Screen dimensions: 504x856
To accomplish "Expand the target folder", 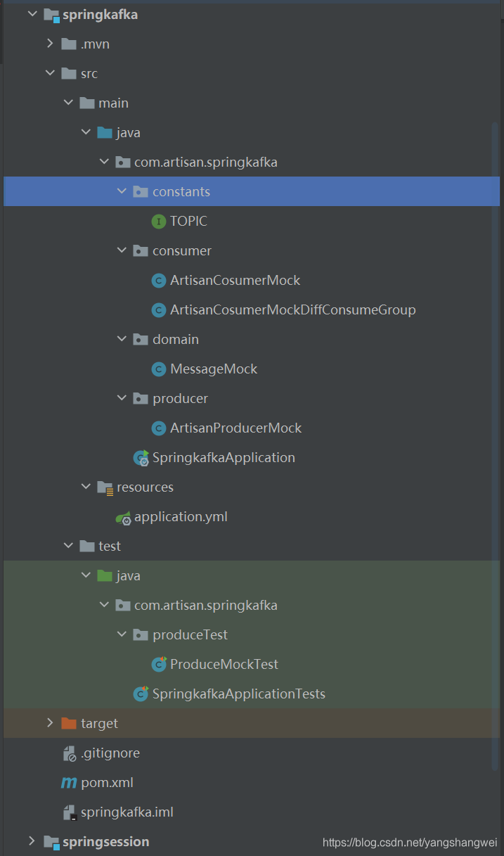I will (x=50, y=724).
